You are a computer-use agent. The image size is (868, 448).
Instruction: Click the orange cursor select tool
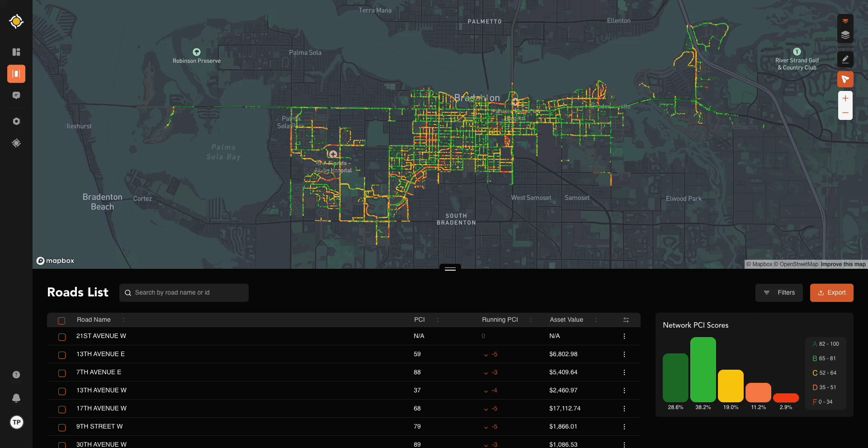click(845, 79)
